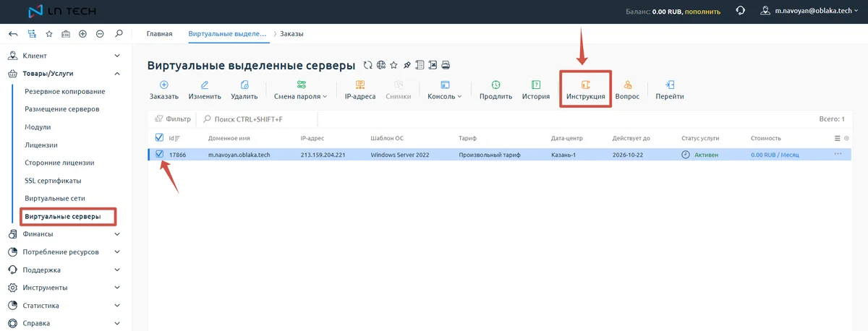The image size is (868, 331).
Task: Click the table column settings gear icon
Action: pyautogui.click(x=846, y=138)
